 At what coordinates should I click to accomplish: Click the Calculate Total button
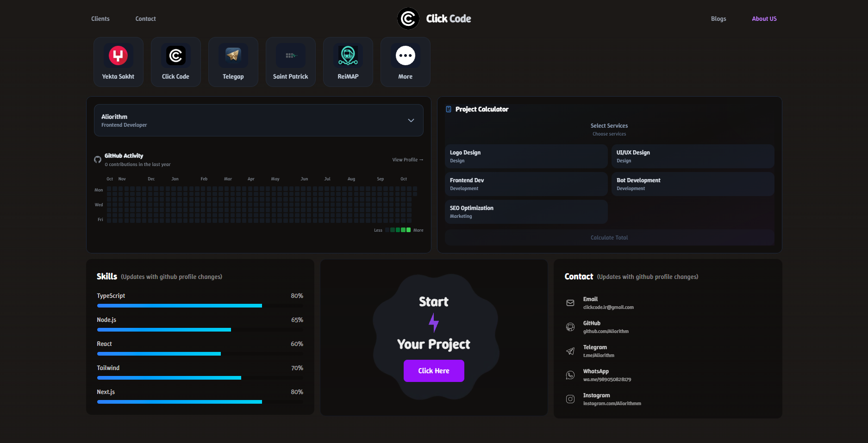(x=609, y=238)
